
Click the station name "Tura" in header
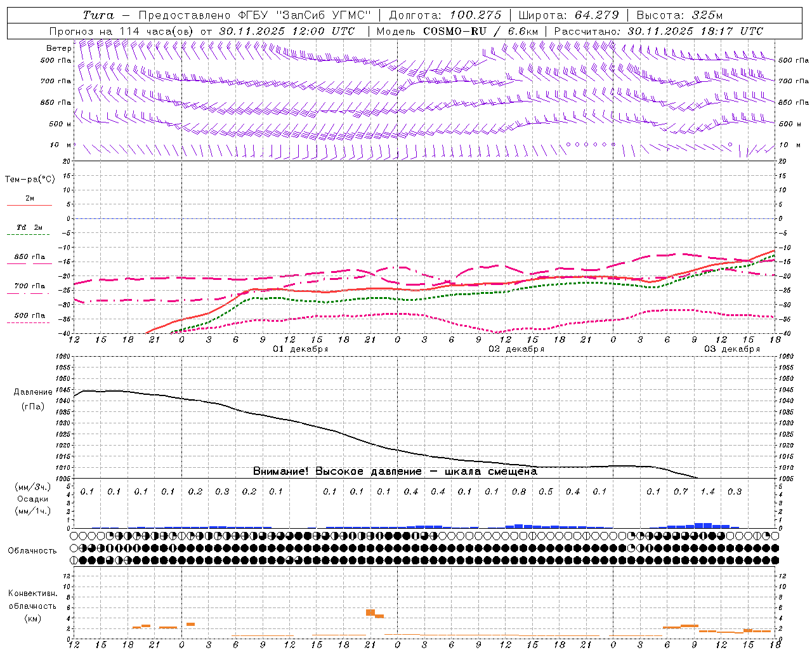(x=98, y=15)
